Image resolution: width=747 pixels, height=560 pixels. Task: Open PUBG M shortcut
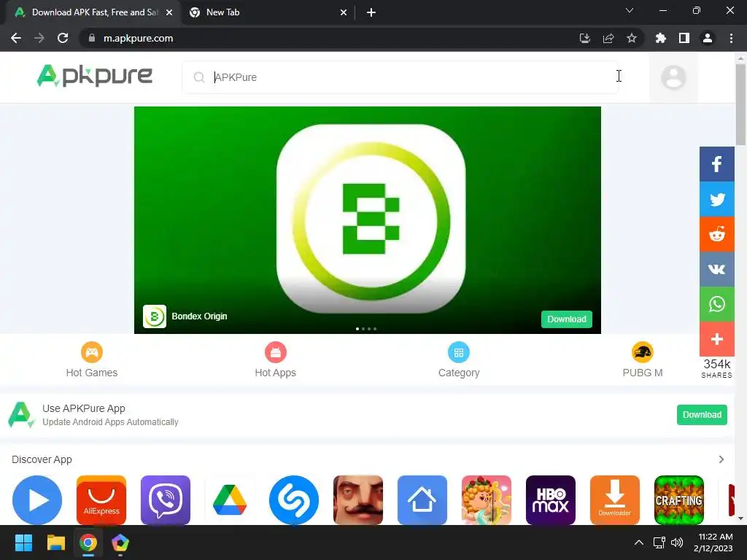coord(642,360)
